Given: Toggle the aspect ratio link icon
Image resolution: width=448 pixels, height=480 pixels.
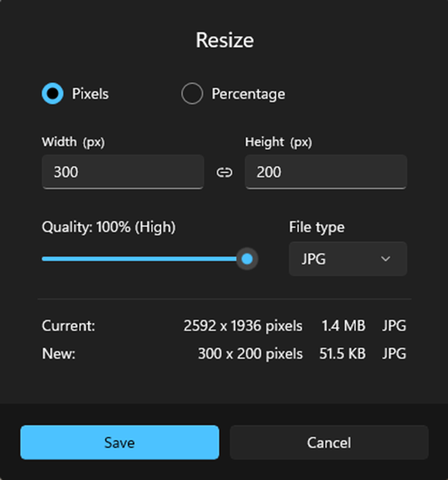Looking at the screenshot, I should pos(224,172).
